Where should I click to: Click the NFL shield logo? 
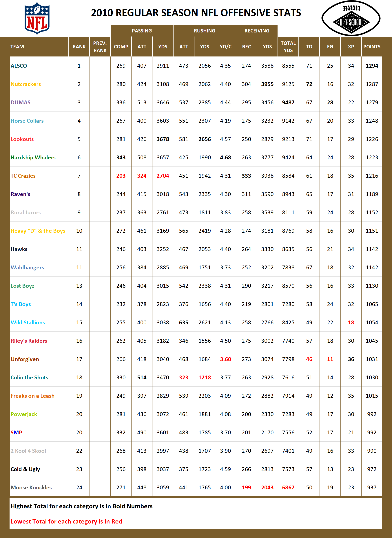click(x=37, y=18)
